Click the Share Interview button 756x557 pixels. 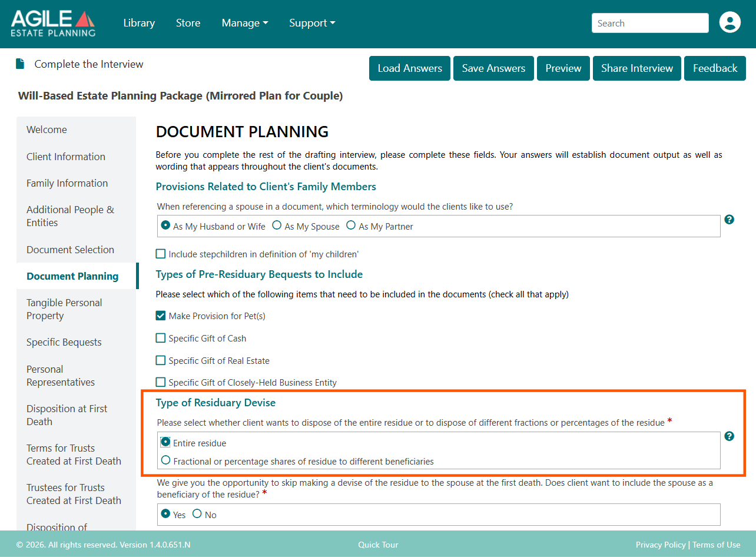pos(637,68)
